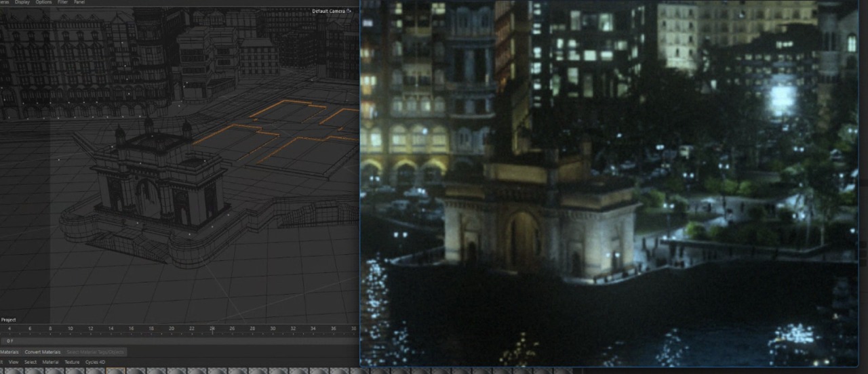Click the Default Camera label
Image resolution: width=868 pixels, height=374 pixels.
point(328,11)
